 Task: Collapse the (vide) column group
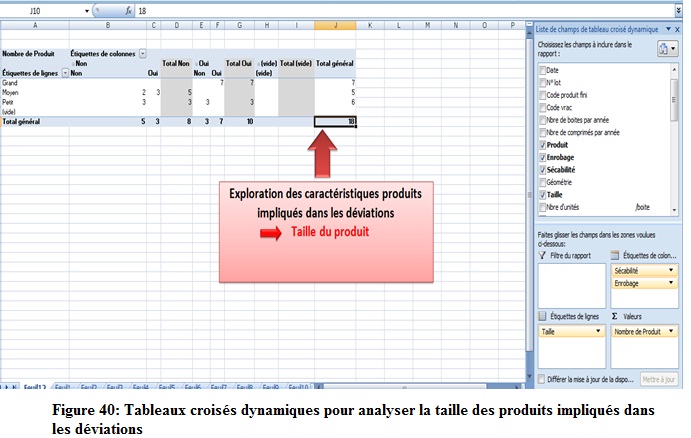(258, 63)
